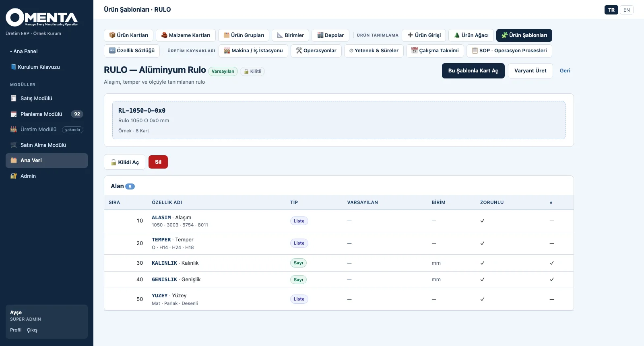
Task: Open Makina / İş İstasyonu tab
Action: click(253, 51)
